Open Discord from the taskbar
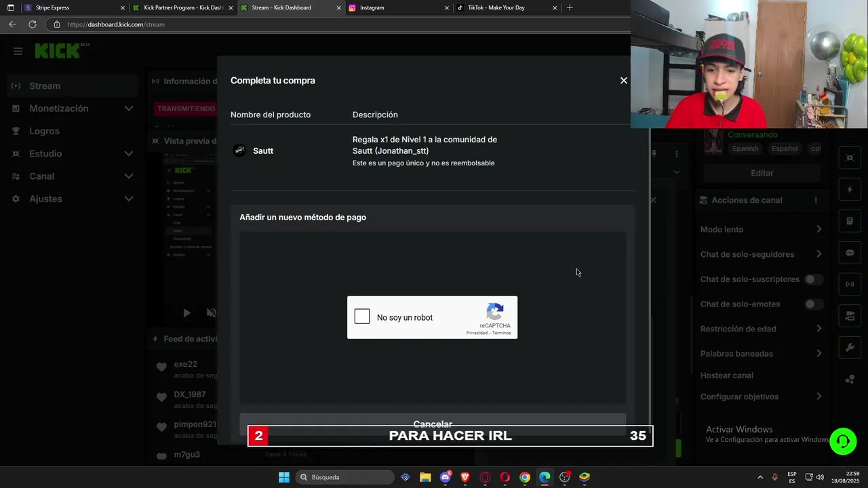The height and width of the screenshot is (488, 868). 446,477
